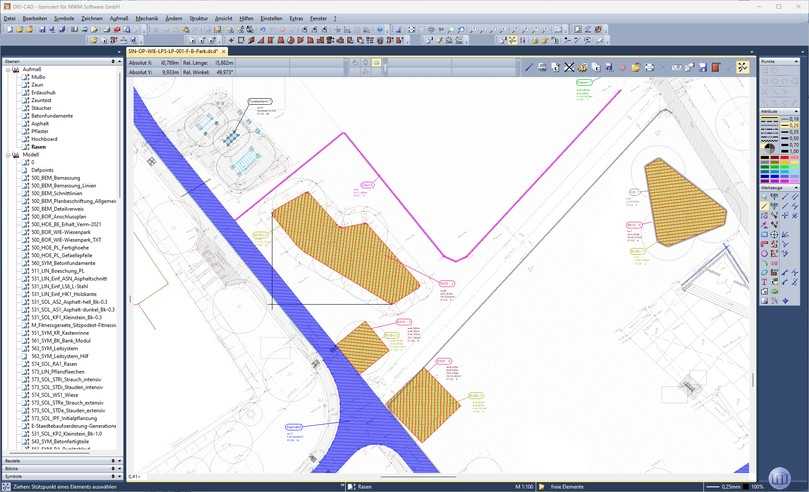The width and height of the screenshot is (809, 492).
Task: Open the Struktur menu
Action: click(199, 18)
